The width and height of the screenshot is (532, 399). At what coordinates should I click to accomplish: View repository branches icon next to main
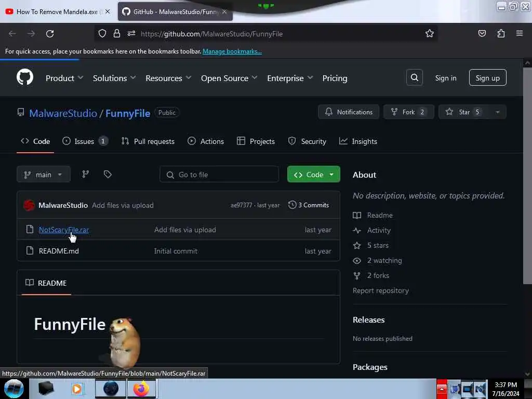[86, 174]
